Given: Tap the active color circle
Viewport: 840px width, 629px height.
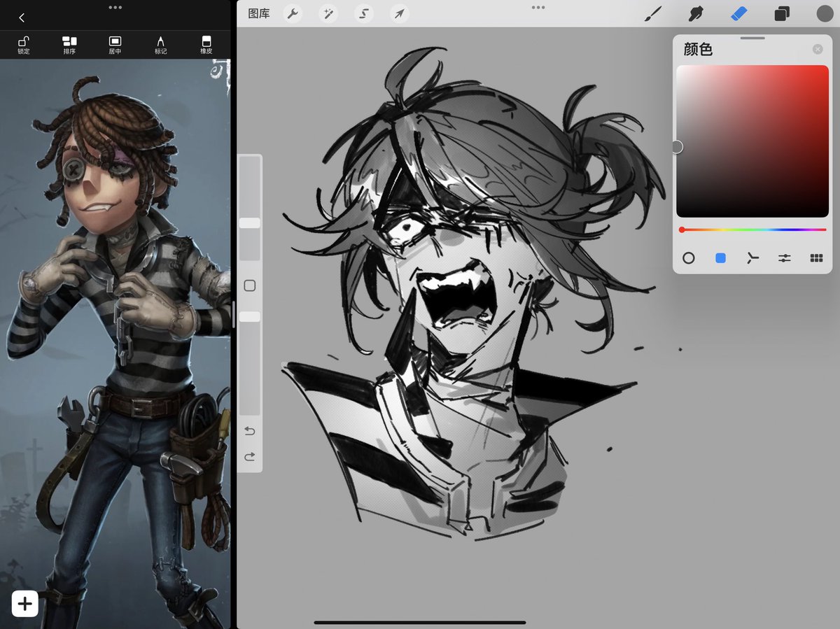Looking at the screenshot, I should 825,13.
